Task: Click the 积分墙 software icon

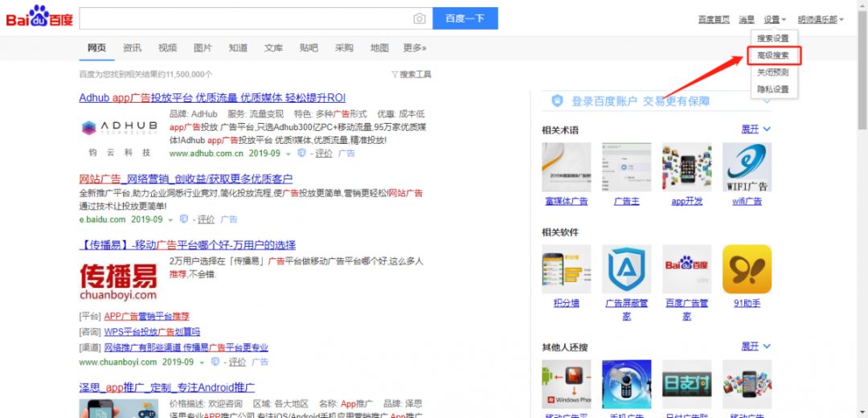Action: coord(567,269)
